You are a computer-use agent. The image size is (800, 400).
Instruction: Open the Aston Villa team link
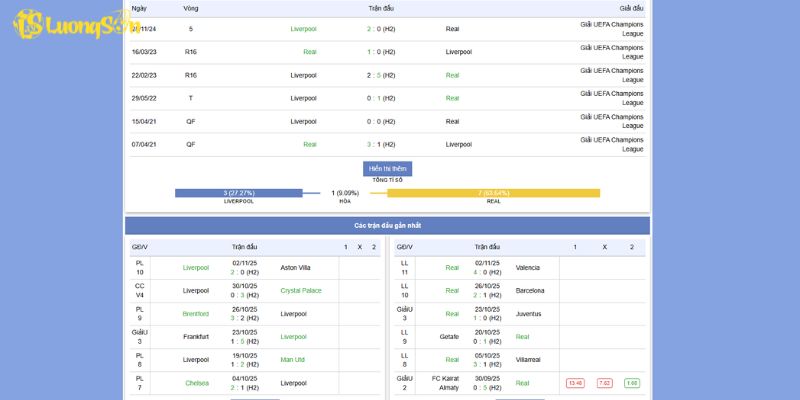click(x=296, y=267)
